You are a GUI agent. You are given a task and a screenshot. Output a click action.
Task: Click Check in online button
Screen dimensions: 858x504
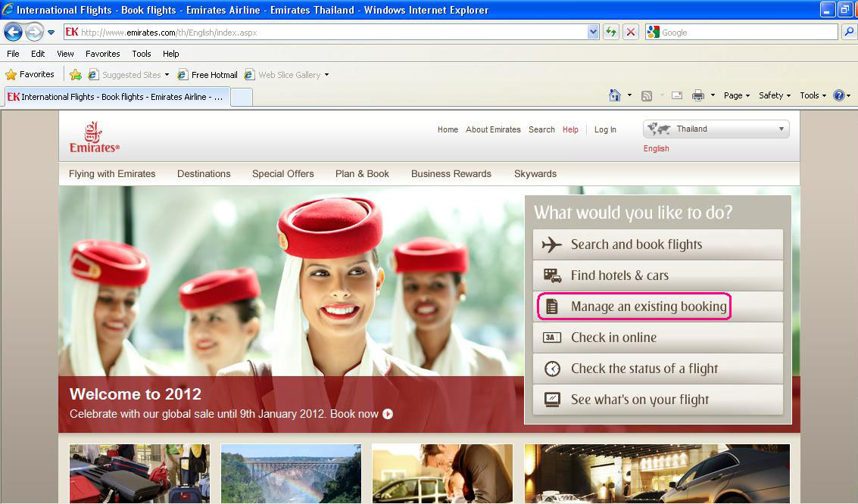point(658,338)
